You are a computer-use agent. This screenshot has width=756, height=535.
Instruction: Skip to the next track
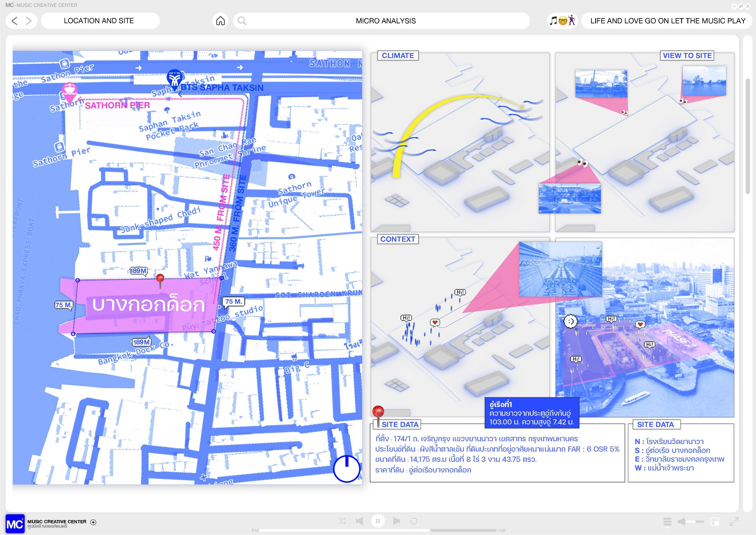point(396,521)
